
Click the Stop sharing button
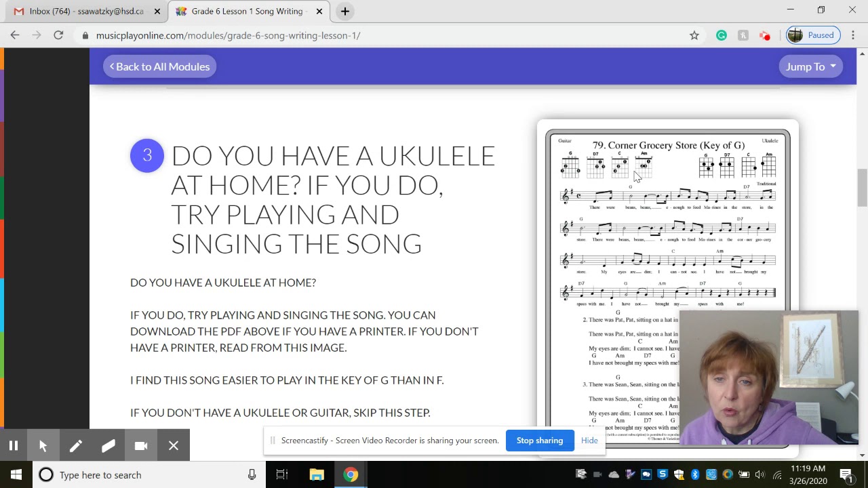tap(540, 441)
